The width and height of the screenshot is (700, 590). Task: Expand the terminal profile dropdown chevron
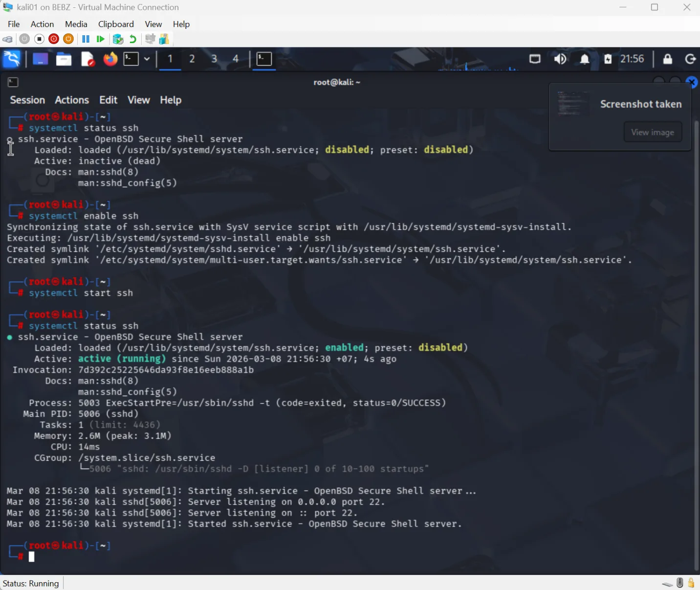(x=147, y=59)
